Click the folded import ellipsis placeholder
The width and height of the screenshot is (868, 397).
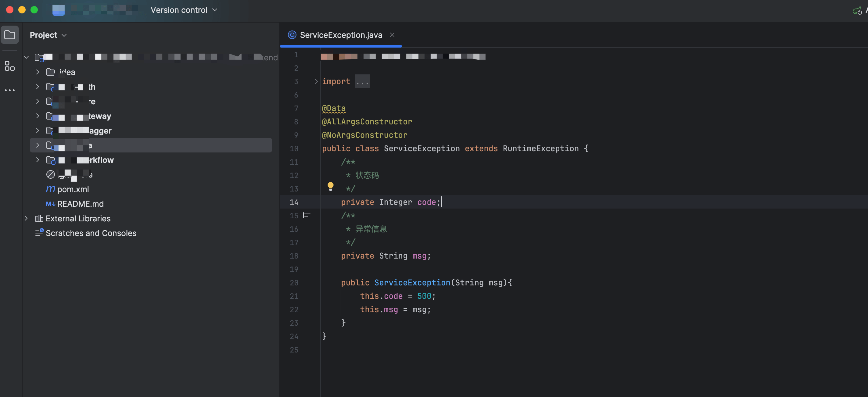coord(362,81)
